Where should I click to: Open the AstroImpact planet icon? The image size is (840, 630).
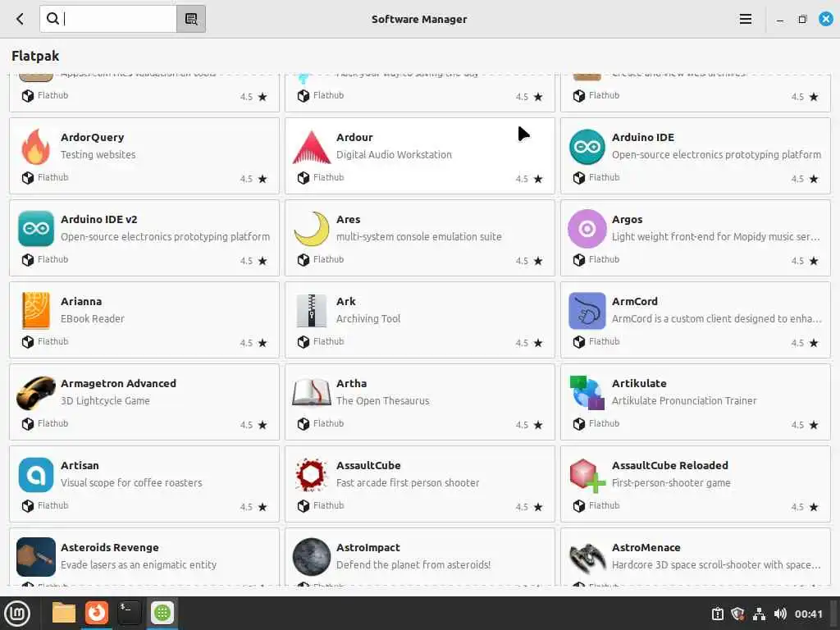pyautogui.click(x=311, y=557)
